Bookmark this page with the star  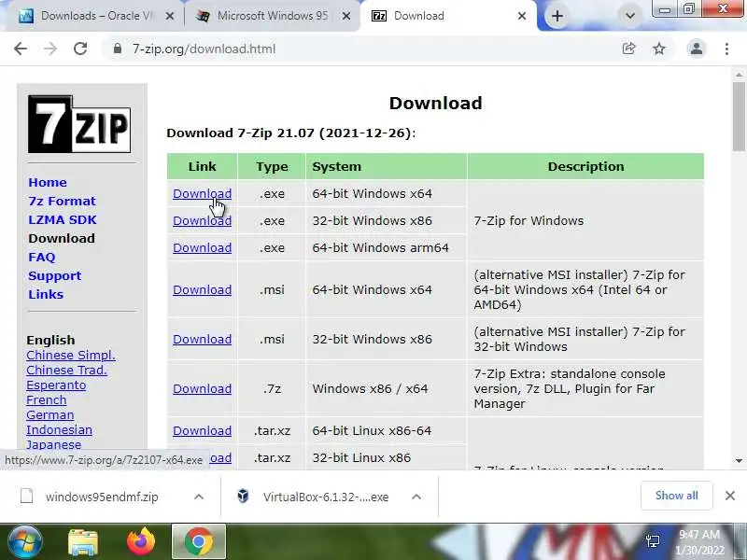pos(659,49)
